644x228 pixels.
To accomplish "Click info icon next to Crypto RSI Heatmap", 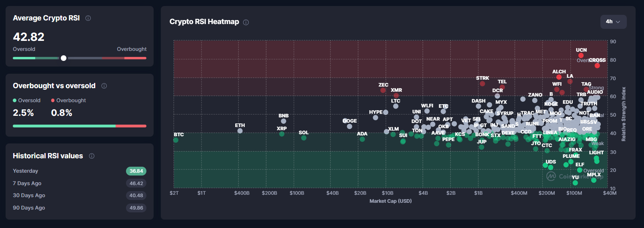I will click(246, 22).
